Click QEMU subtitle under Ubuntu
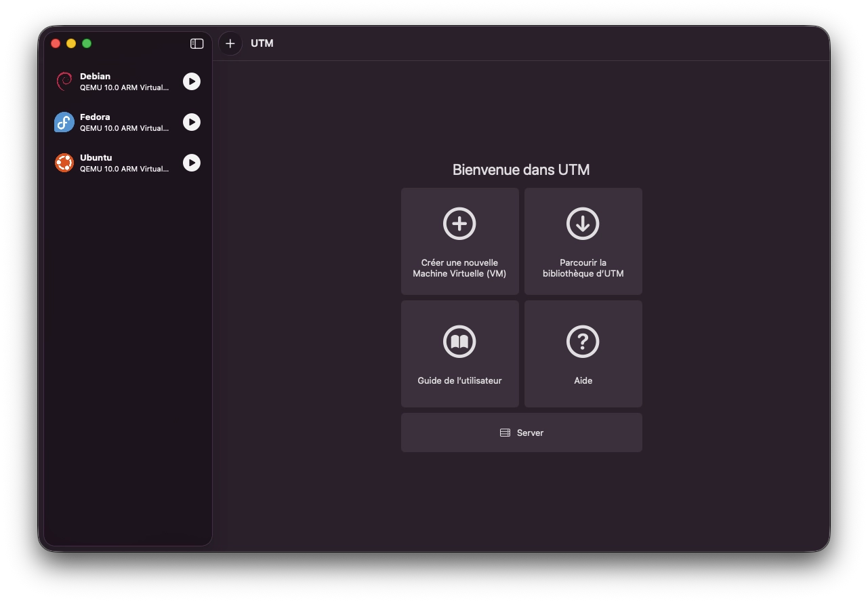 tap(125, 169)
